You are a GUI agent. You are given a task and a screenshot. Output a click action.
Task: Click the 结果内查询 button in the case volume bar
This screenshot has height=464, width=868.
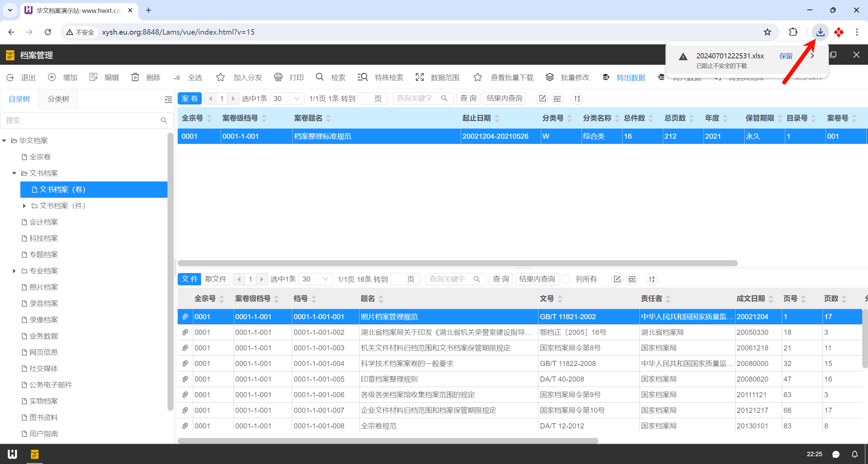pos(505,98)
